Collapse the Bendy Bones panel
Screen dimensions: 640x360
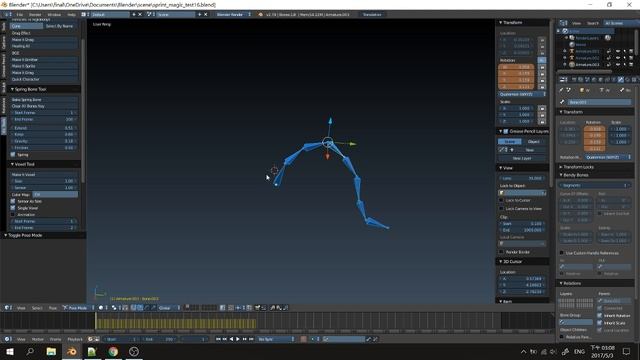[x=561, y=175]
